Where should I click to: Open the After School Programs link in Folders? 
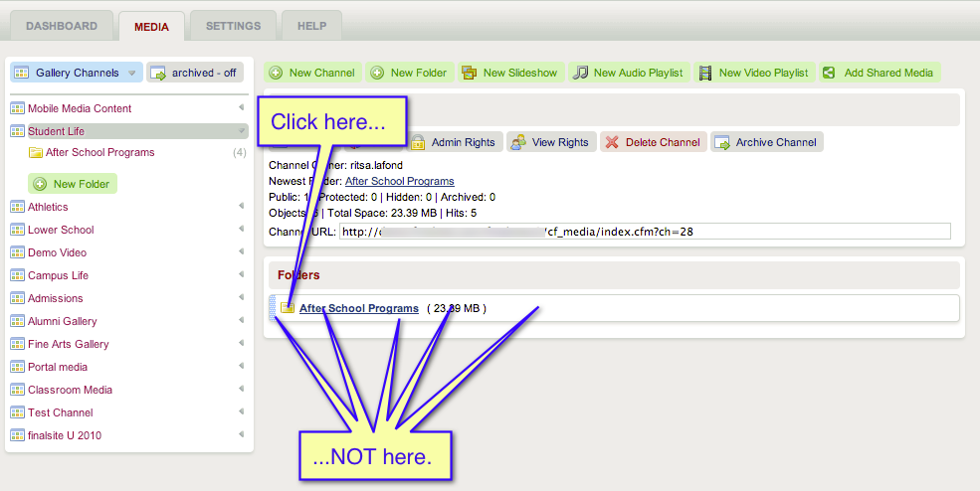click(358, 308)
